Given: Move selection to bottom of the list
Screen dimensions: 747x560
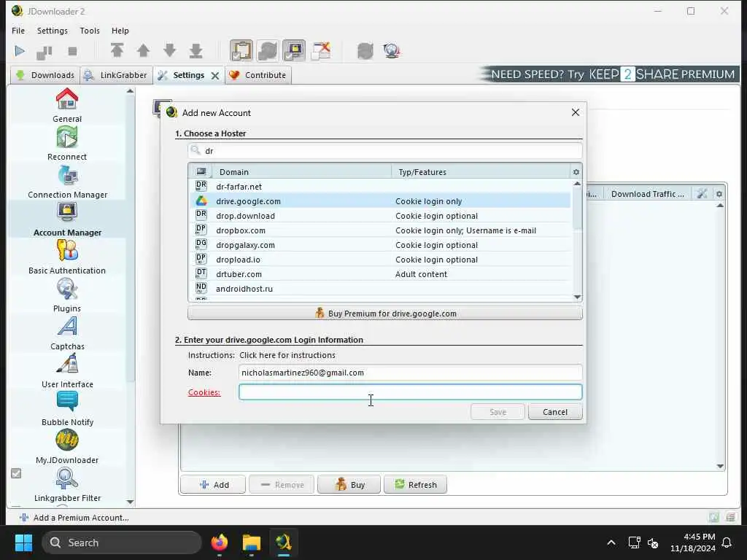Looking at the screenshot, I should click(x=196, y=50).
